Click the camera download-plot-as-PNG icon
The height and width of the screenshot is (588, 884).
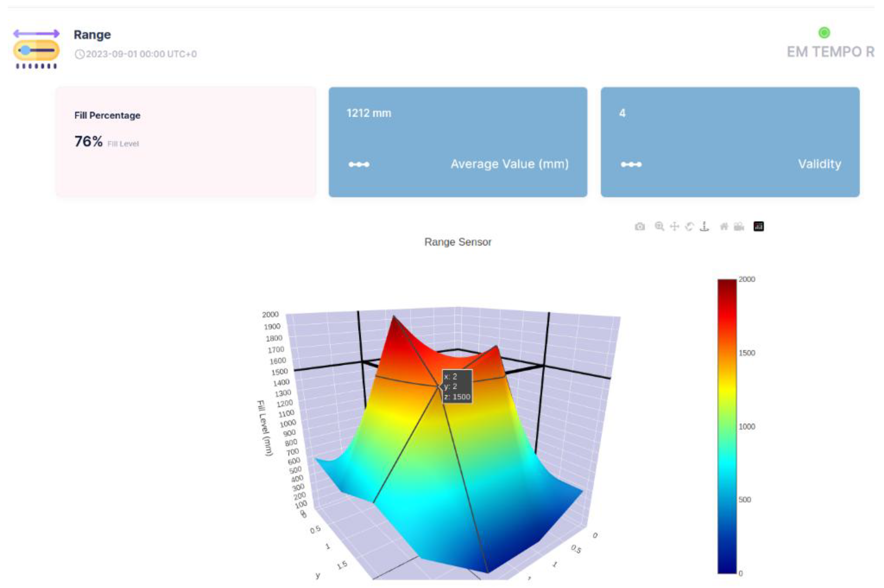pyautogui.click(x=640, y=226)
